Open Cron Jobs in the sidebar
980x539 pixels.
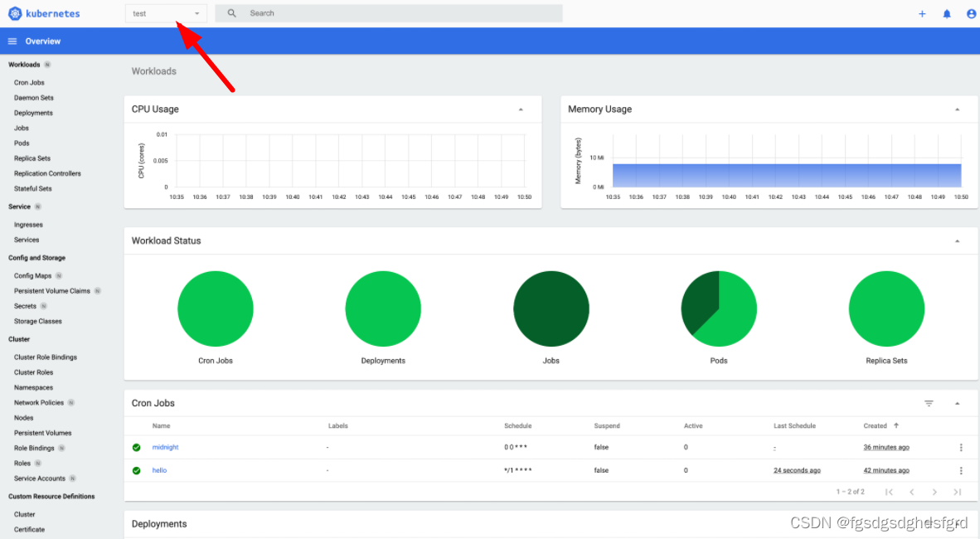[29, 83]
